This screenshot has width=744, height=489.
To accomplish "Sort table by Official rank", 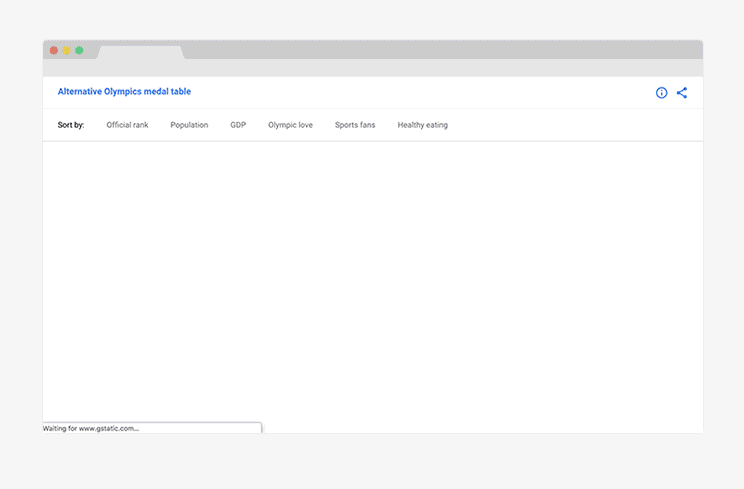I will coord(127,125).
